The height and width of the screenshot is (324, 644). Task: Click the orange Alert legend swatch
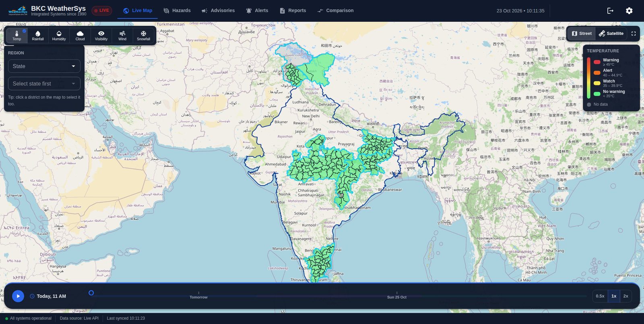[597, 72]
